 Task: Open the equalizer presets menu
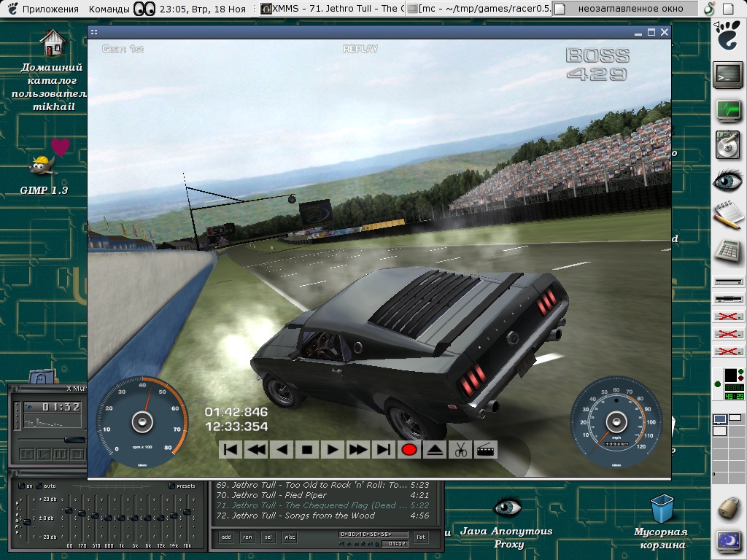click(x=182, y=486)
